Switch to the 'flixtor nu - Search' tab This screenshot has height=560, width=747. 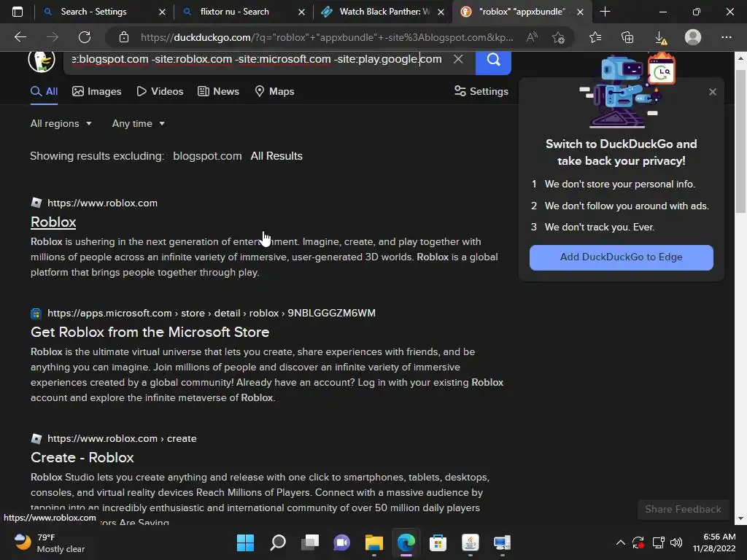click(234, 12)
